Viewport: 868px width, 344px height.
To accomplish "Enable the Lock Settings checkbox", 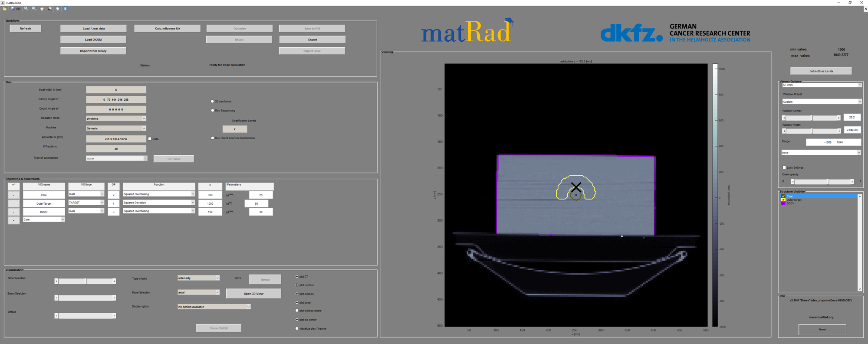I will pyautogui.click(x=784, y=167).
